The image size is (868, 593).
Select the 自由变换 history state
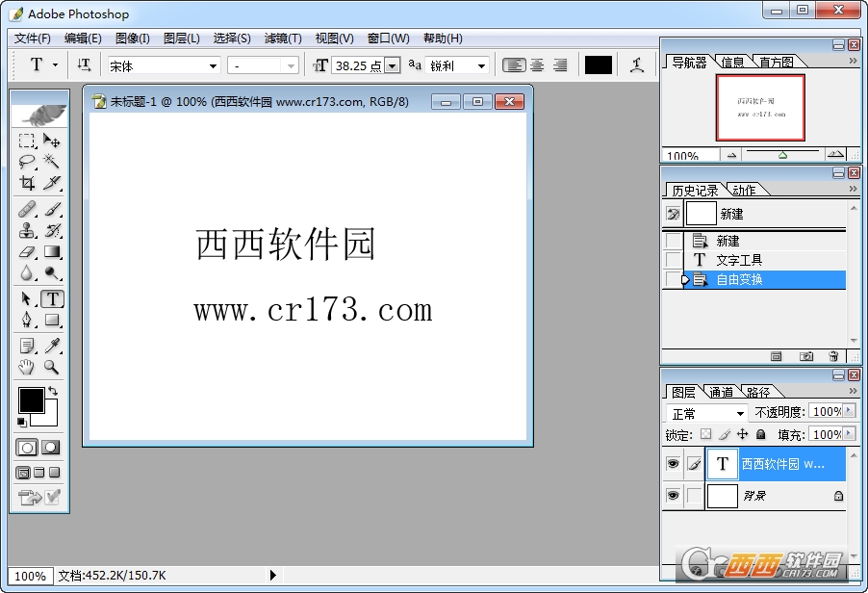741,279
